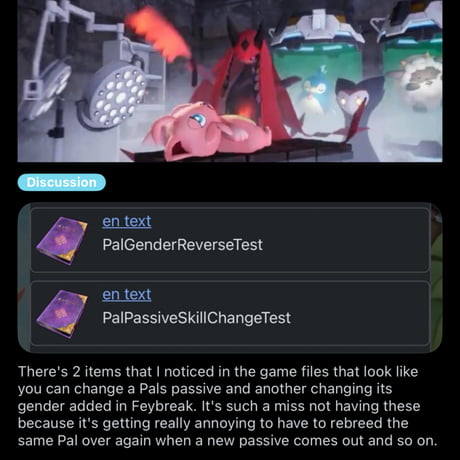Click the purple book icon beside PalGenderReverseTest

(62, 241)
